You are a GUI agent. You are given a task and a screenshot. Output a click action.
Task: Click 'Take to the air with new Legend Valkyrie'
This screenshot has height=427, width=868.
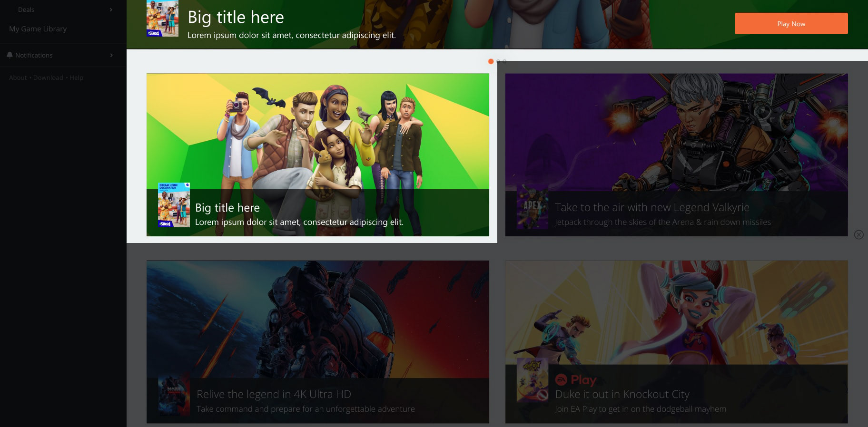tap(652, 207)
